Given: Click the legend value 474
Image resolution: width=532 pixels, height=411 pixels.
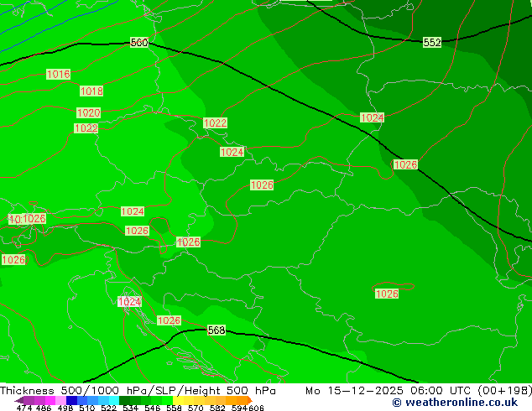Looking at the screenshot, I should [24, 408].
